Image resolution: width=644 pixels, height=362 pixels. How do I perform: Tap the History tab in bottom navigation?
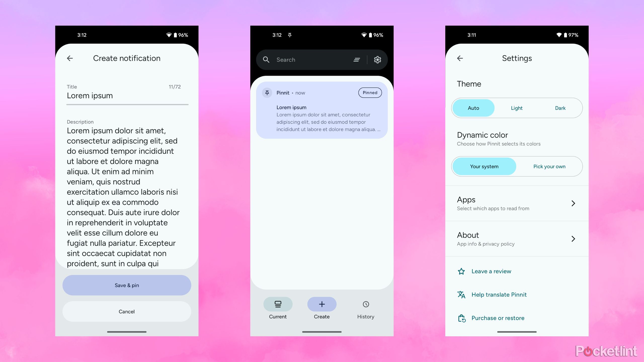click(x=365, y=308)
